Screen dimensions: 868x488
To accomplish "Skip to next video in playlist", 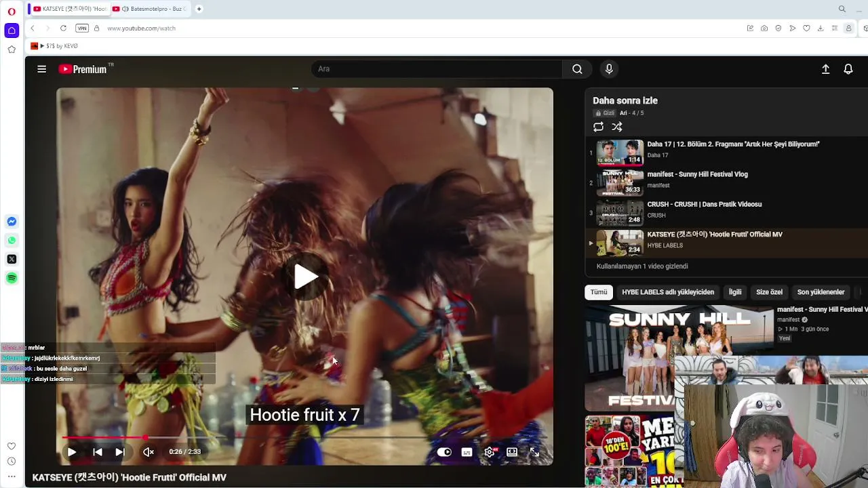I will pyautogui.click(x=120, y=451).
